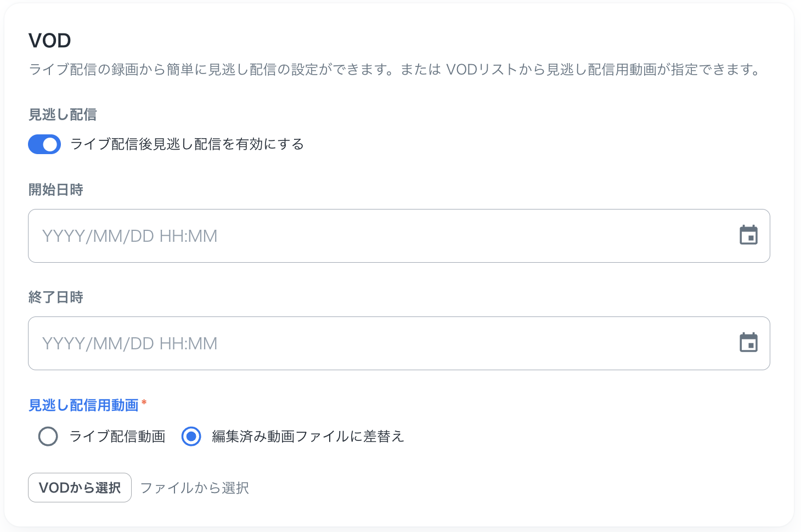Click the start date calendar icon
801x532 pixels.
(749, 235)
